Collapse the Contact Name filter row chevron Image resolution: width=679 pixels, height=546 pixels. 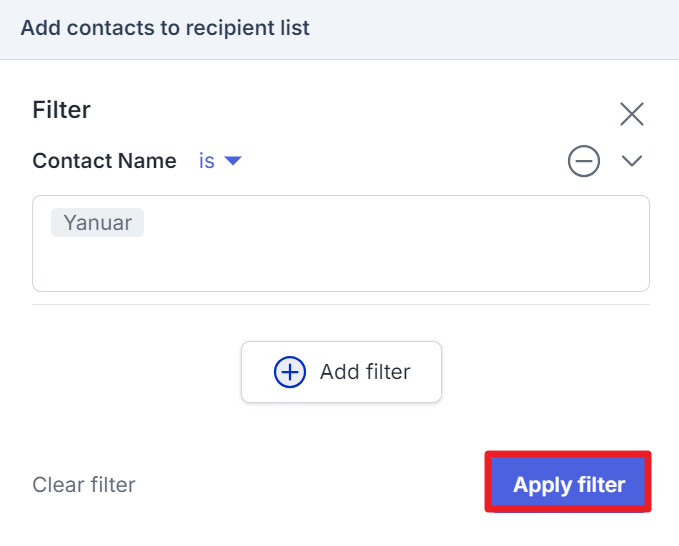632,161
